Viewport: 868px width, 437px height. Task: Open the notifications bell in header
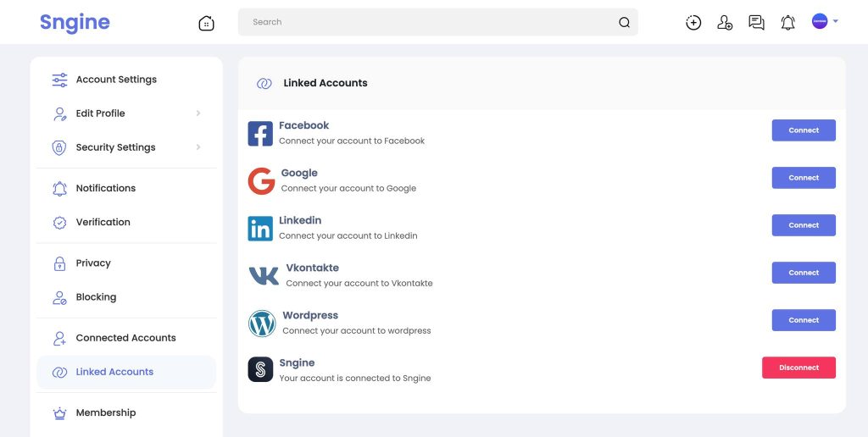coord(787,22)
